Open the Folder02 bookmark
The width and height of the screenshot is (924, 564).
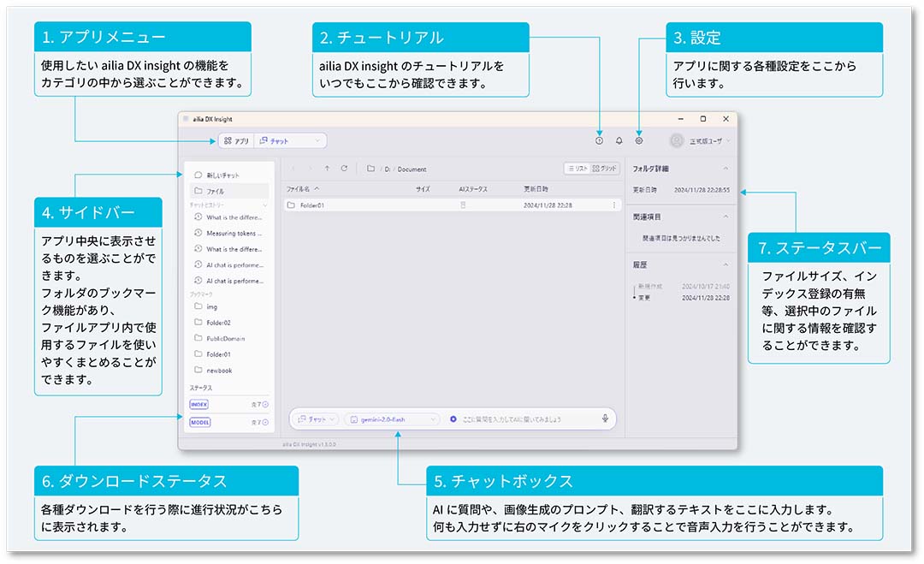[228, 323]
